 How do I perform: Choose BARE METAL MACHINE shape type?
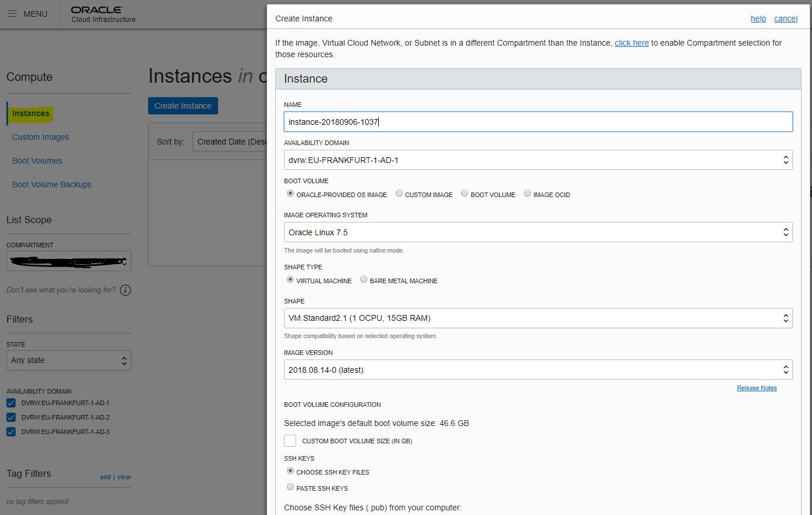click(364, 280)
